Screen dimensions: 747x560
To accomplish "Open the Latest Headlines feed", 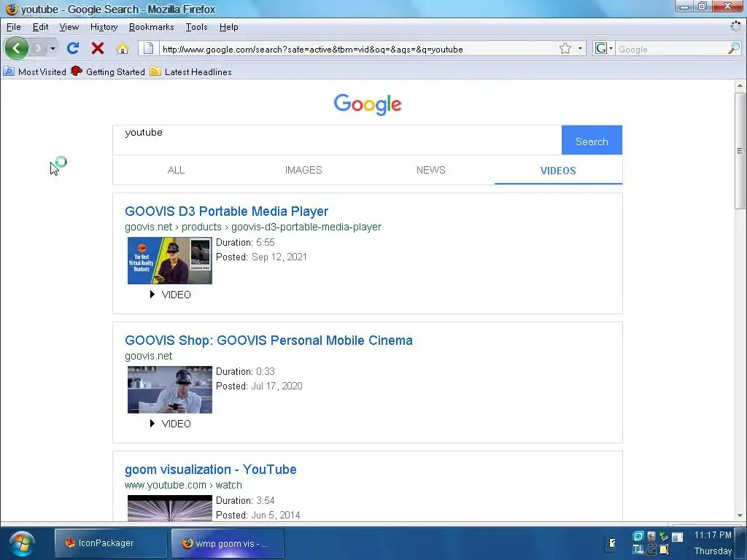I will 190,72.
